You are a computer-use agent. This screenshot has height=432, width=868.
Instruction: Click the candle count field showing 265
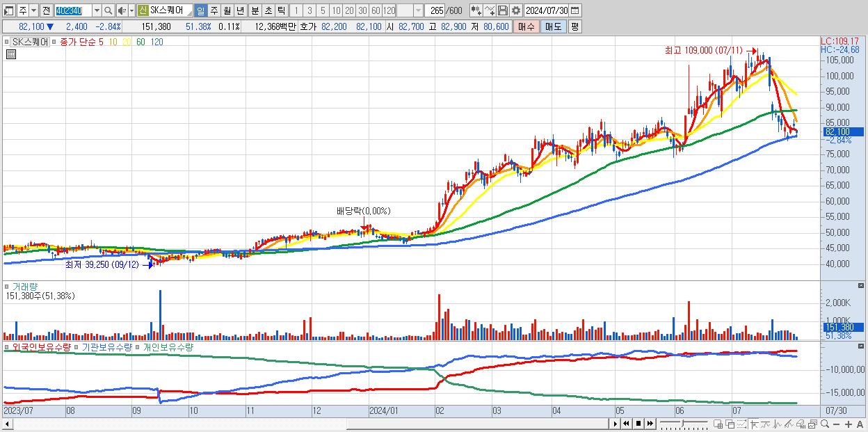click(435, 10)
